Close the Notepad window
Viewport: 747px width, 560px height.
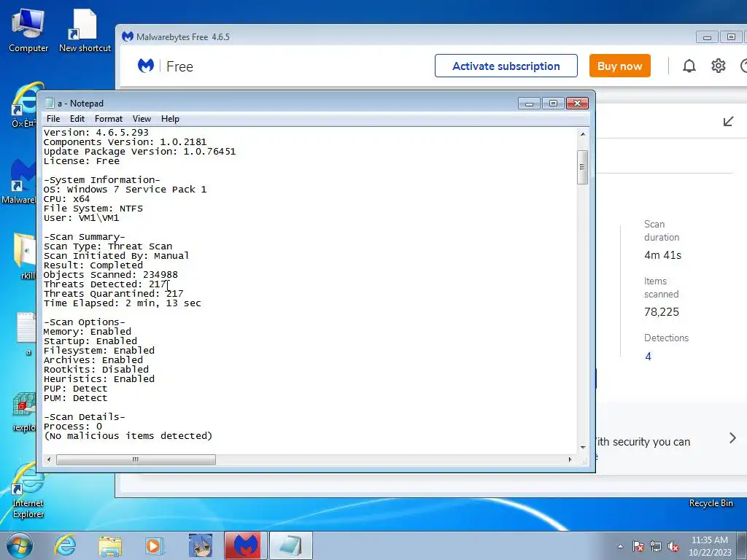click(x=577, y=104)
